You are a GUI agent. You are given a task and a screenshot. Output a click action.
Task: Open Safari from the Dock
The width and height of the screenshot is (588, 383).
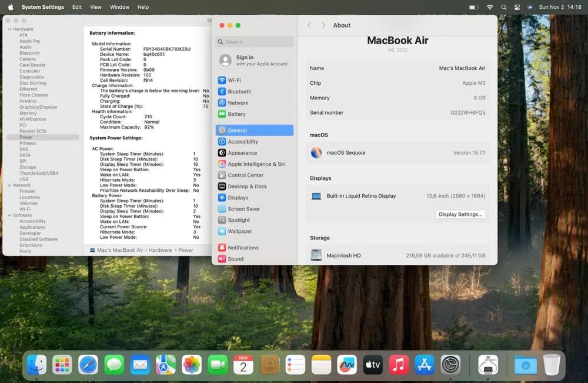[x=88, y=365]
